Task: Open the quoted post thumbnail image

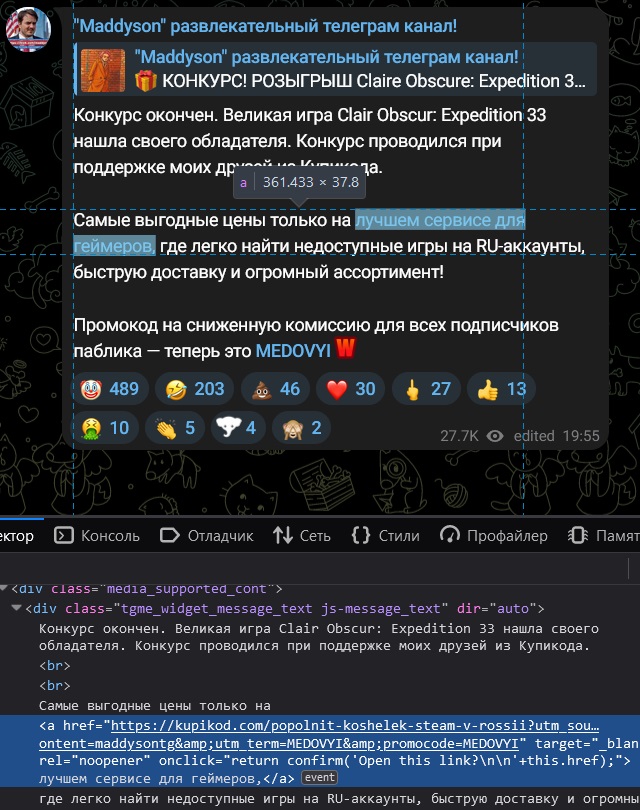Action: (103, 70)
